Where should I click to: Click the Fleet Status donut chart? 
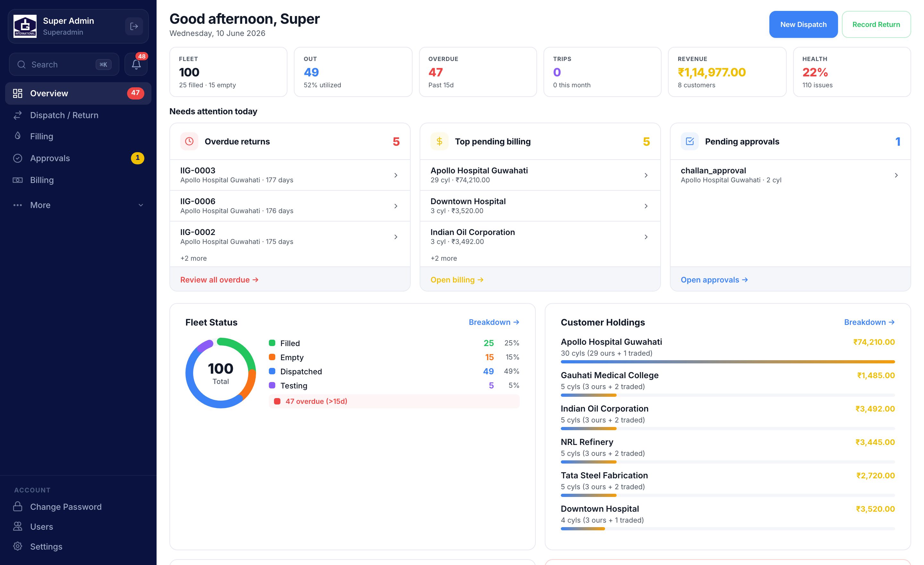[x=221, y=373]
